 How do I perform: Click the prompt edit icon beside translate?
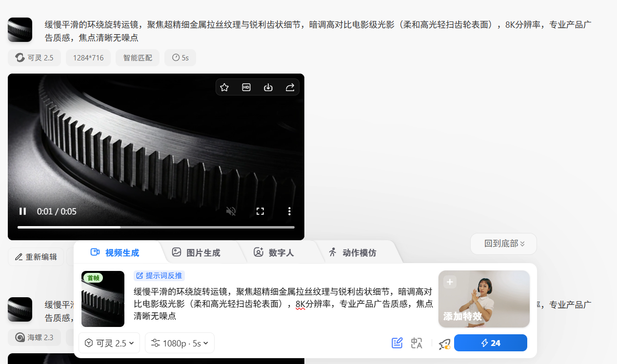397,343
